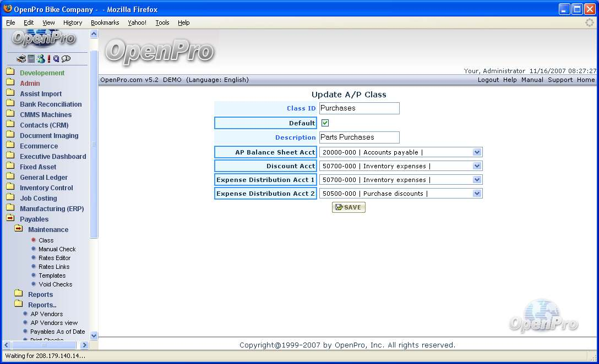Click the Logout link
This screenshot has height=364, width=599.
(x=488, y=80)
